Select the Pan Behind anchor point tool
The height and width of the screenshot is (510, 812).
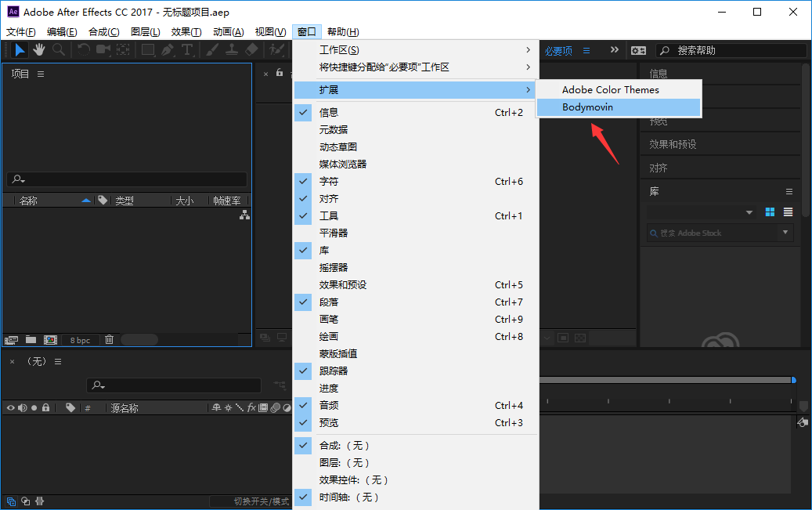coord(123,50)
